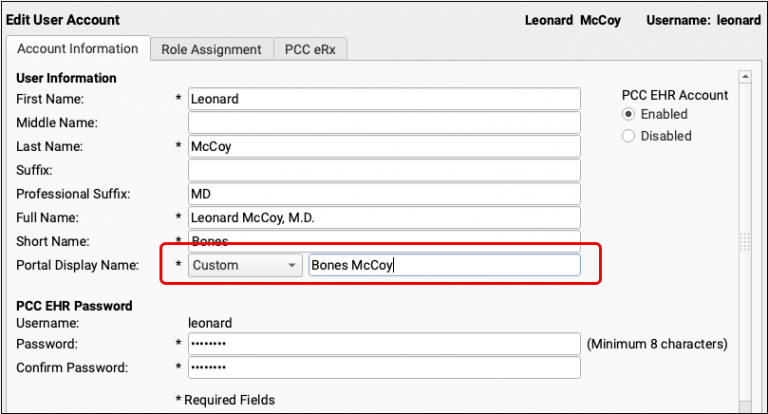This screenshot has height=414, width=768.
Task: Click the custom portal display name field
Action: (x=443, y=265)
